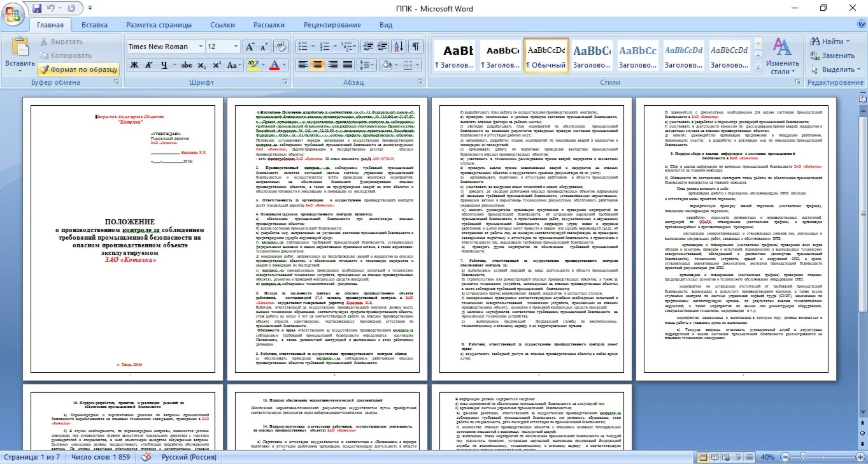This screenshot has width=868, height=464.
Task: Switch to the Вставка tab
Action: tap(94, 25)
